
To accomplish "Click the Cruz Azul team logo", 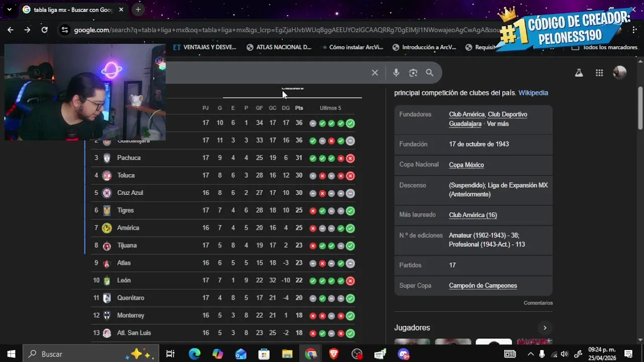I will coord(107,193).
